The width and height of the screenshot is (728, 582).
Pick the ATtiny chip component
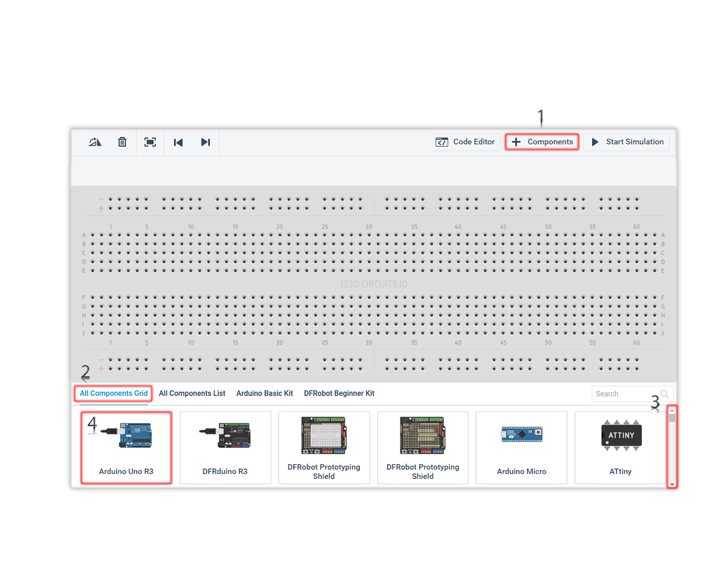pyautogui.click(x=621, y=448)
